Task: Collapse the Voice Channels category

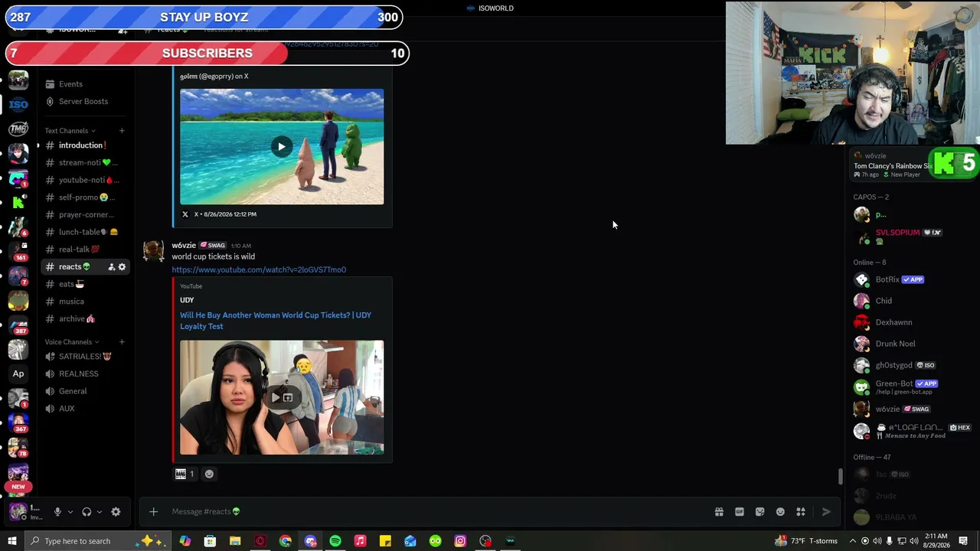Action: point(72,342)
